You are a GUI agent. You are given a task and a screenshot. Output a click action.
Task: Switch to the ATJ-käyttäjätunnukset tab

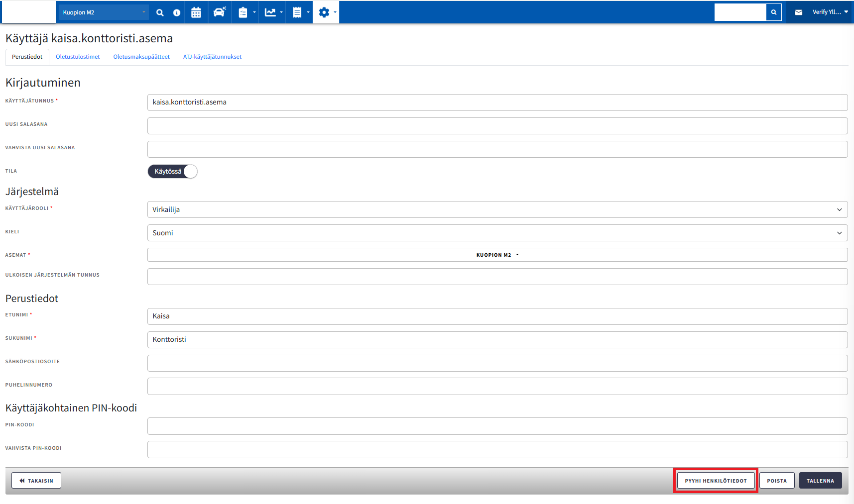click(x=212, y=57)
